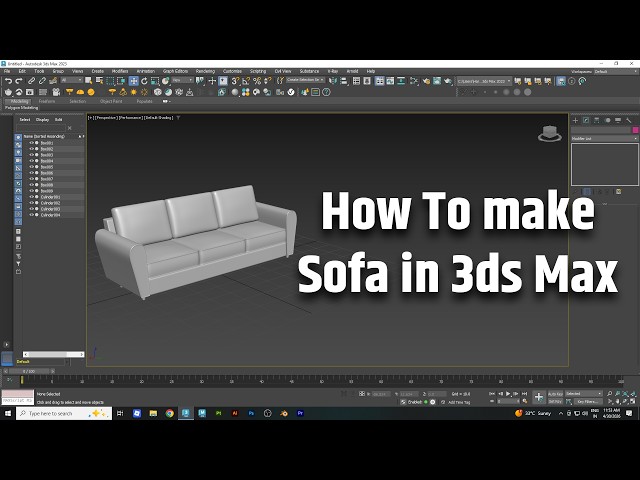Click the Perspective viewport label
This screenshot has height=480, width=640.
coord(107,118)
